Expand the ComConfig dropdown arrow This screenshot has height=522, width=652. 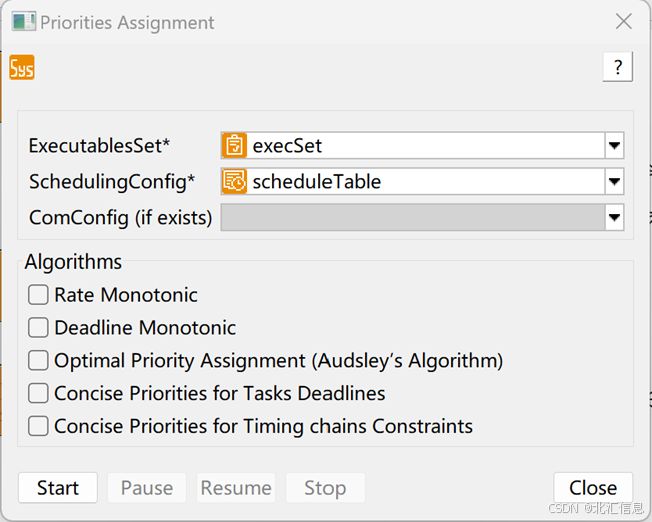614,217
